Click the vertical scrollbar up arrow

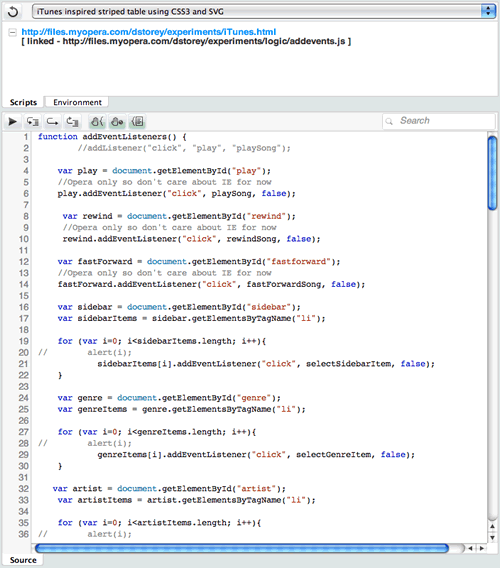[492, 526]
